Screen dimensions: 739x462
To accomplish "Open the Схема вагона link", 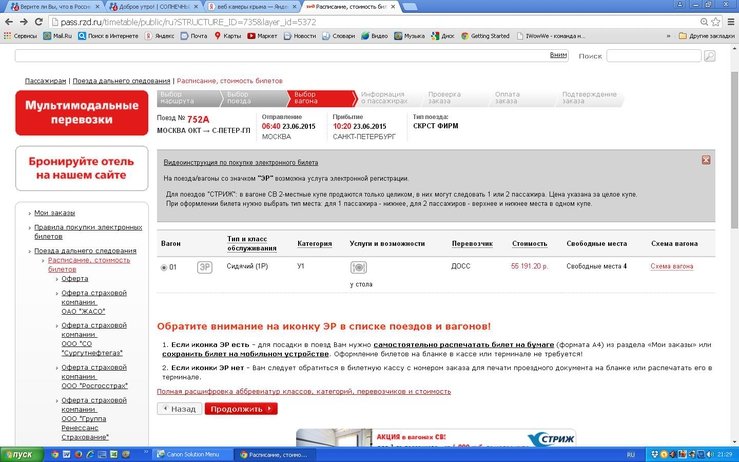I will pyautogui.click(x=671, y=267).
